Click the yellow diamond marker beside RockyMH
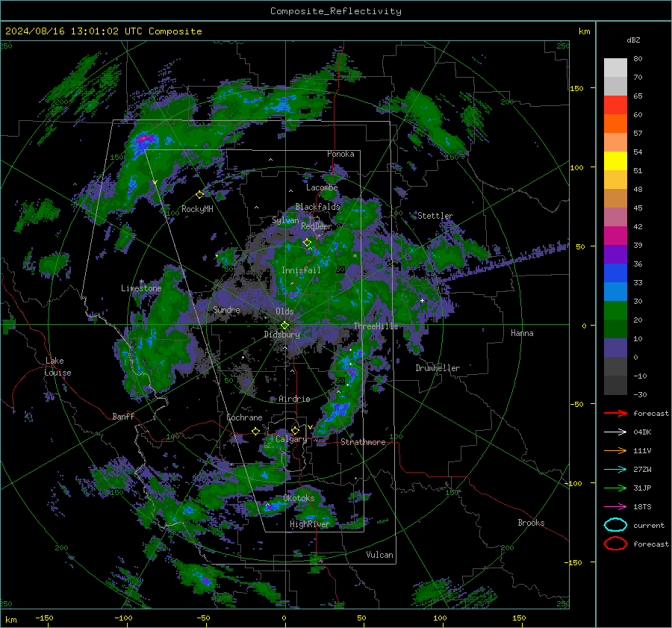 (x=199, y=195)
